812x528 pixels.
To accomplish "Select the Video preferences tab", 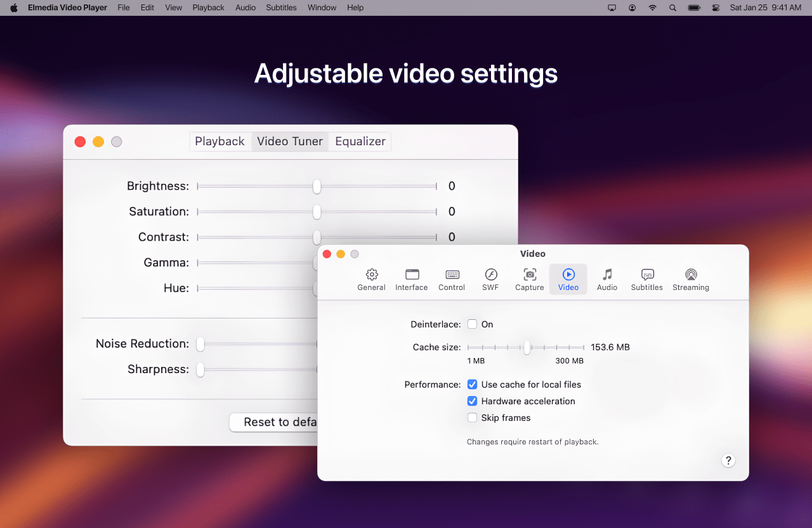I will (568, 279).
